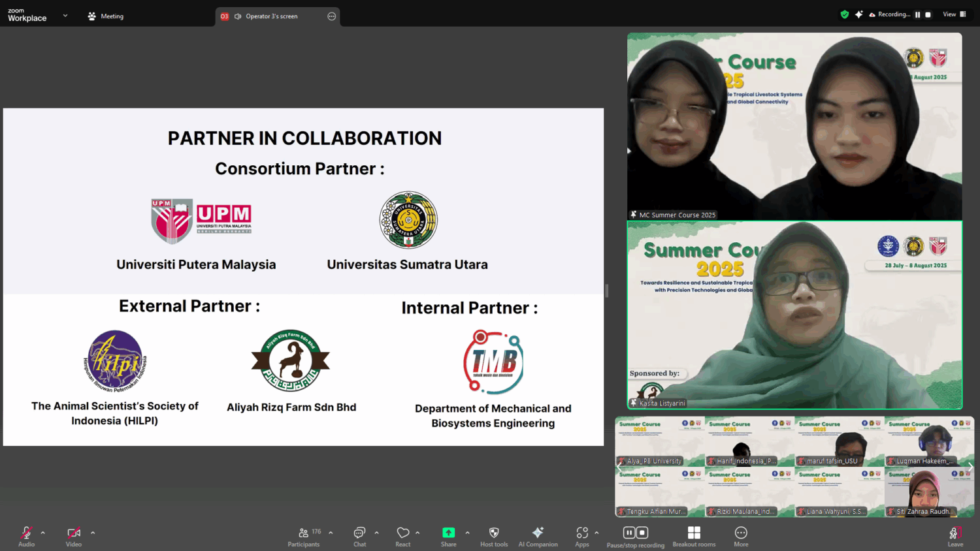Select the Meeting tab
The height and width of the screenshot is (551, 980).
coord(106,16)
